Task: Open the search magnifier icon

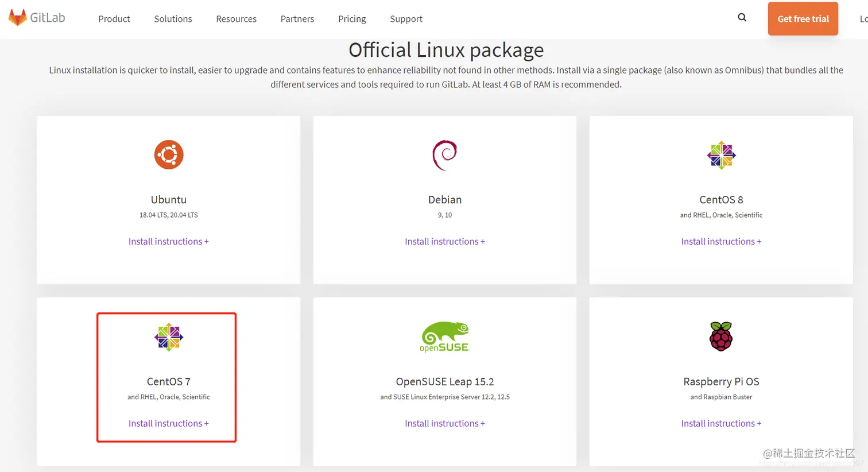Action: point(742,18)
